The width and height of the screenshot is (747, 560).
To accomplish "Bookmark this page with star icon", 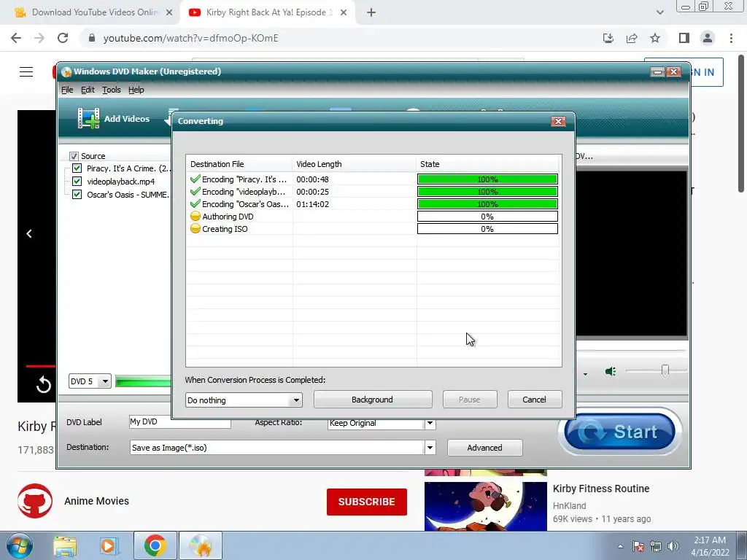I will (x=655, y=38).
